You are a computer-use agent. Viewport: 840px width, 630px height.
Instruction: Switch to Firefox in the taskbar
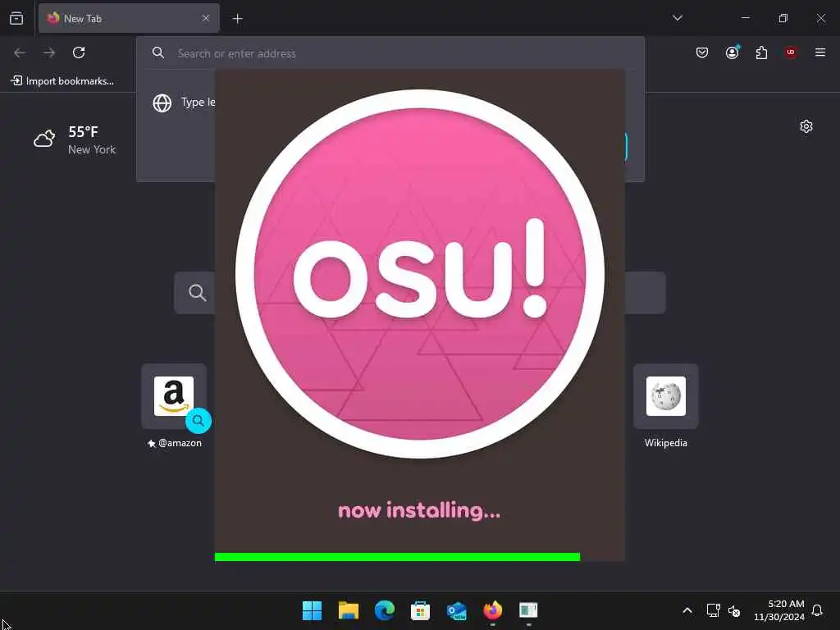tap(492, 610)
